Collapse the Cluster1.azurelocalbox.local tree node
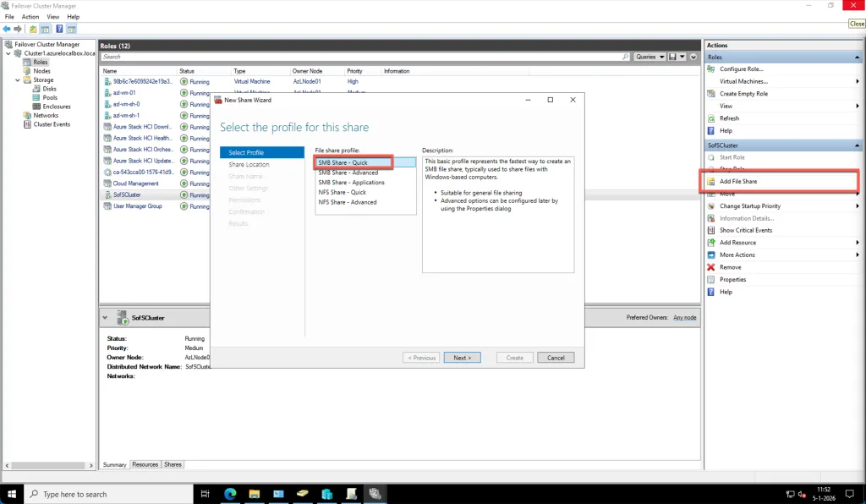 (9, 53)
